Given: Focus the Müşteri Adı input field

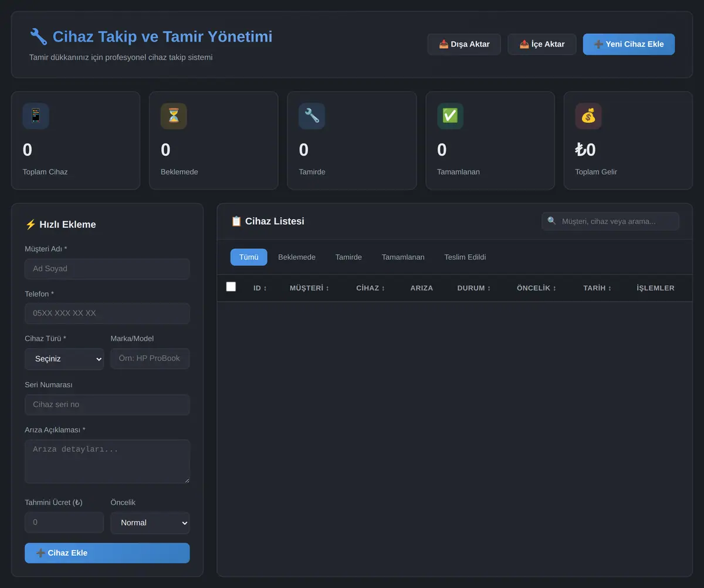Looking at the screenshot, I should tap(107, 269).
